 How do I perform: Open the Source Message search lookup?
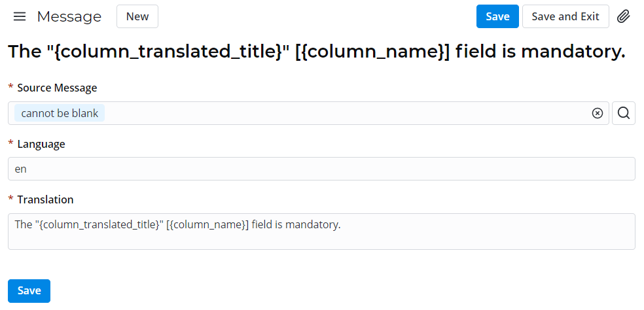(624, 113)
